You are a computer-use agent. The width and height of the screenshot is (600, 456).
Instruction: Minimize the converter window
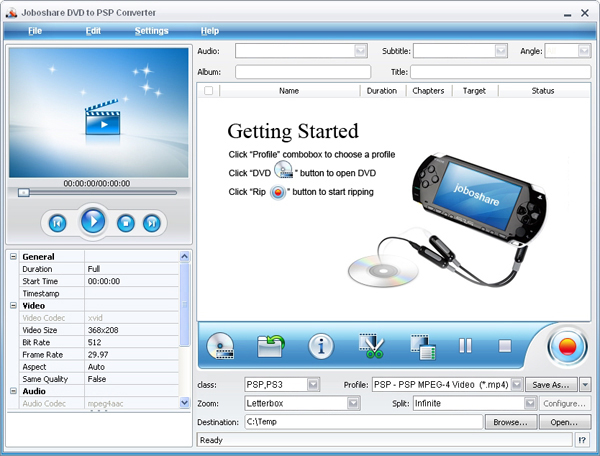click(567, 13)
